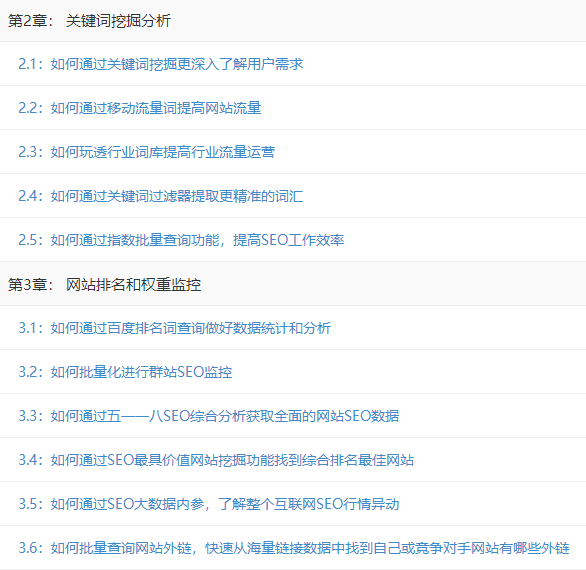Open lesson 3.5 about SEO big data insider

point(209,504)
